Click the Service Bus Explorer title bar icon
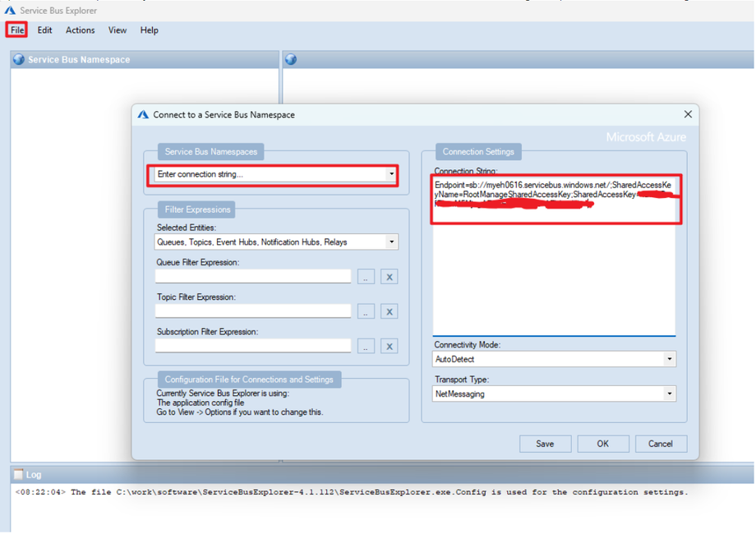The width and height of the screenshot is (756, 534). 10,10
